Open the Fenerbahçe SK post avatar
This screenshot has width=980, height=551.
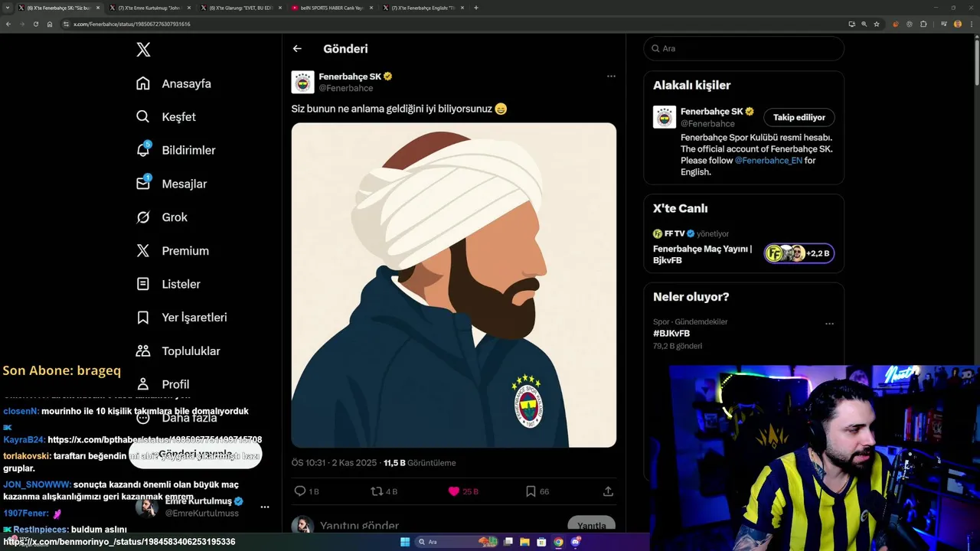pyautogui.click(x=303, y=82)
